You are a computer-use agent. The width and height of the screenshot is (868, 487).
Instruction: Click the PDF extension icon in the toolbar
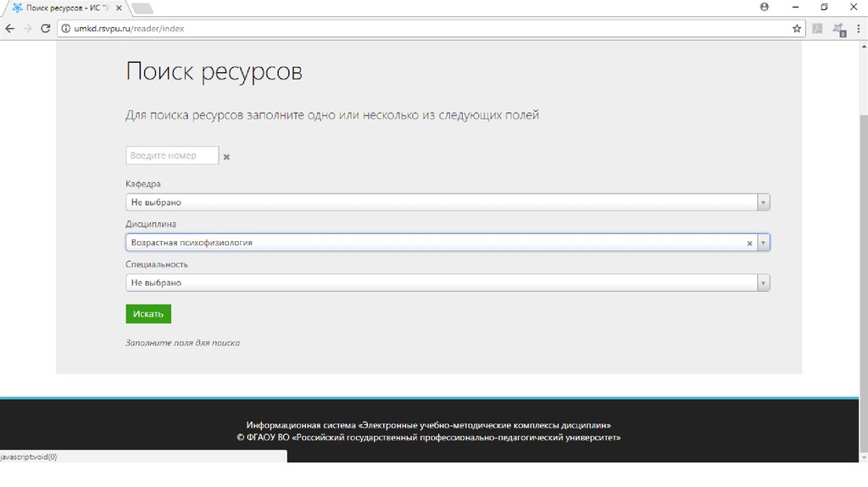pyautogui.click(x=818, y=28)
